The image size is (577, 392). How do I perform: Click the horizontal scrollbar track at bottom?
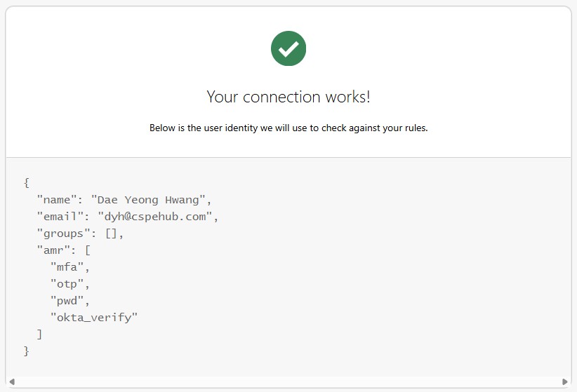click(288, 381)
